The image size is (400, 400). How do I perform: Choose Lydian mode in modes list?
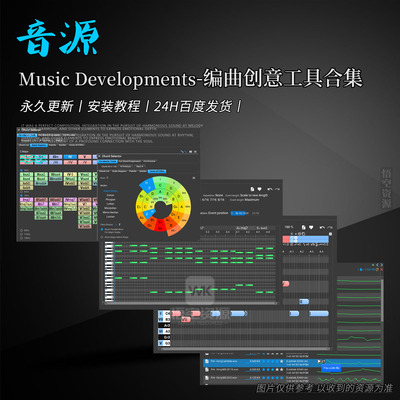(110, 204)
